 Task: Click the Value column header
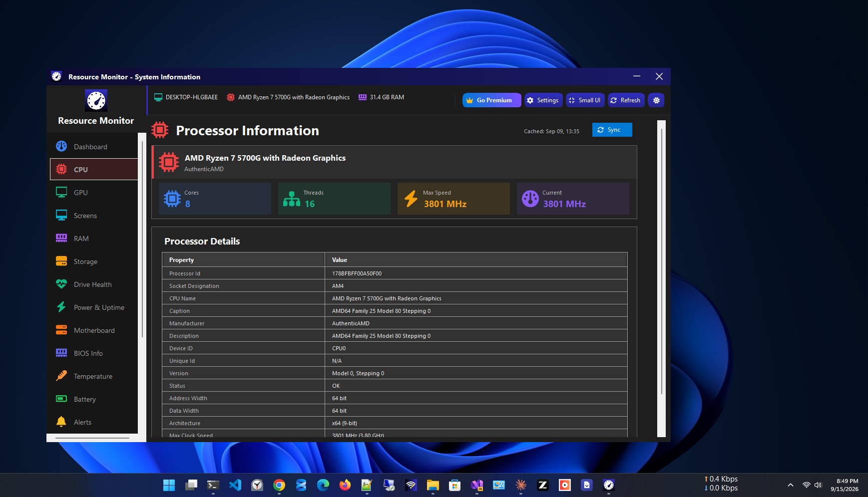(476, 260)
